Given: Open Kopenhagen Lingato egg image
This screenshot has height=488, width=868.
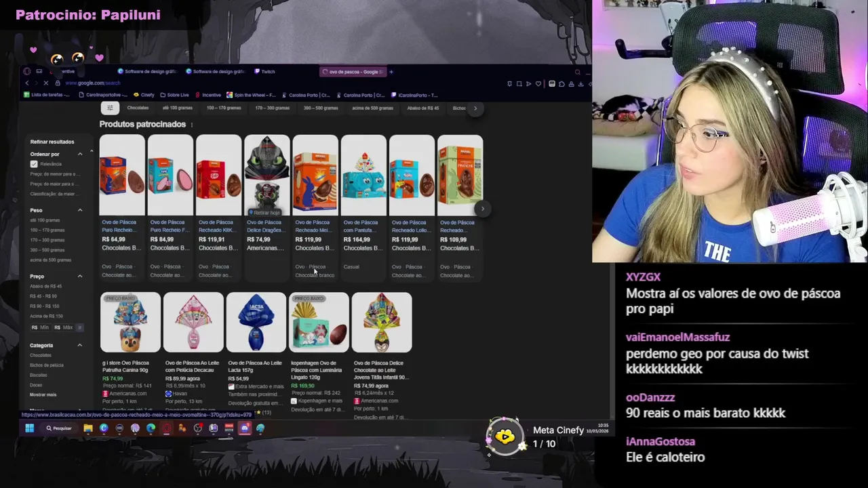Looking at the screenshot, I should (319, 323).
